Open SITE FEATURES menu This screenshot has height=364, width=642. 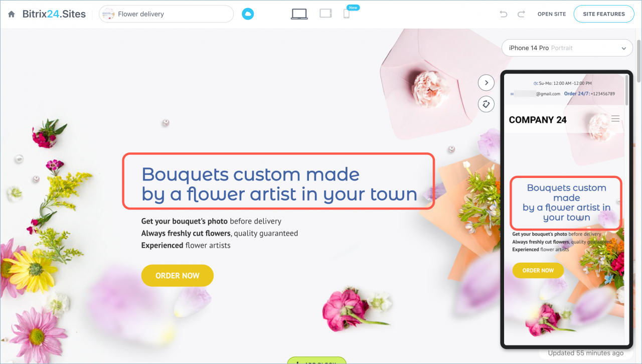click(x=604, y=14)
